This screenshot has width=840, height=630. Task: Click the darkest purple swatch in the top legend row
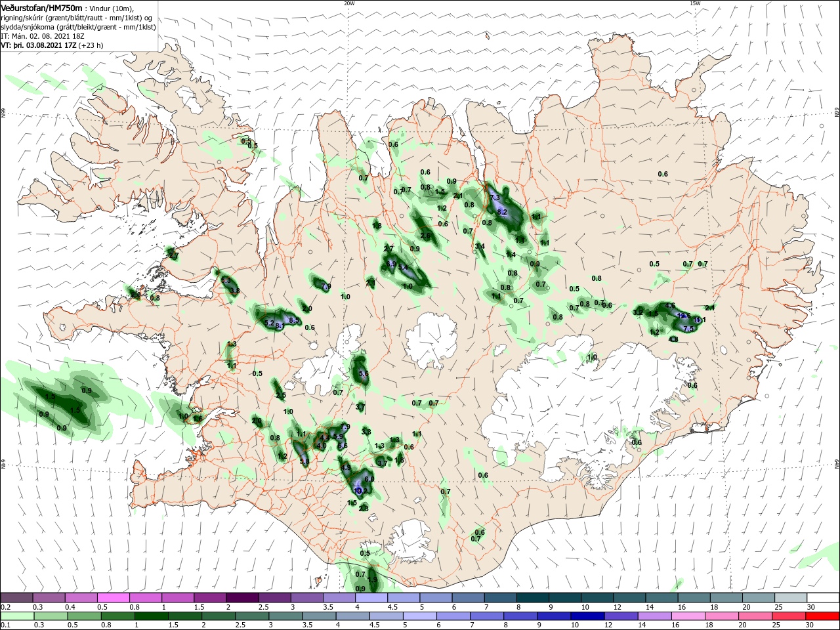pyautogui.click(x=242, y=598)
